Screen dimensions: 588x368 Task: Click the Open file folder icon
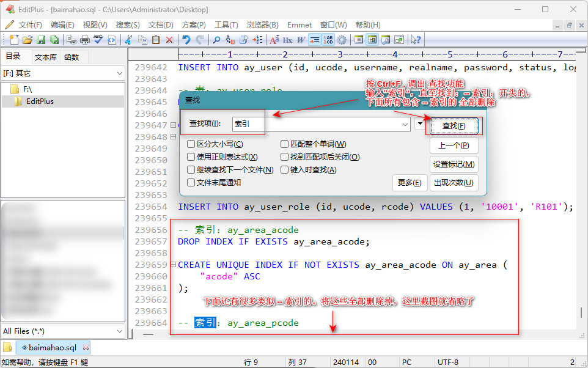point(27,40)
